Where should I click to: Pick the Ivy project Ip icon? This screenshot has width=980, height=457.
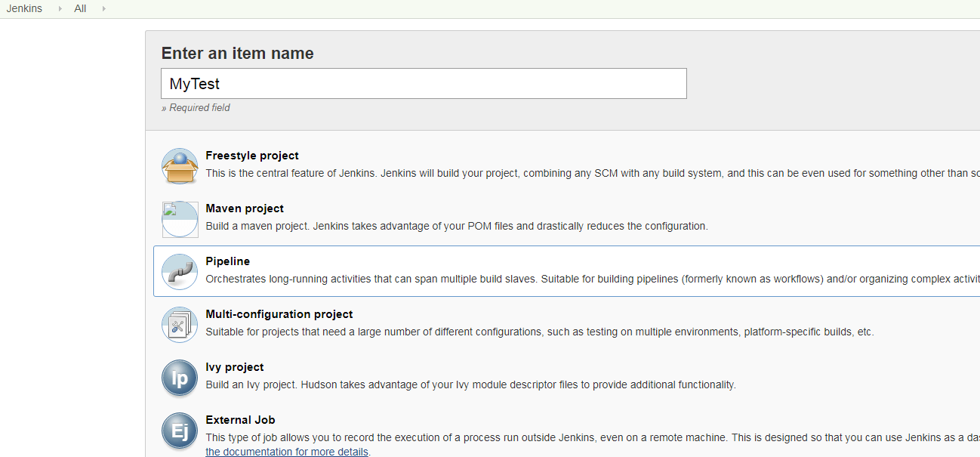point(180,378)
